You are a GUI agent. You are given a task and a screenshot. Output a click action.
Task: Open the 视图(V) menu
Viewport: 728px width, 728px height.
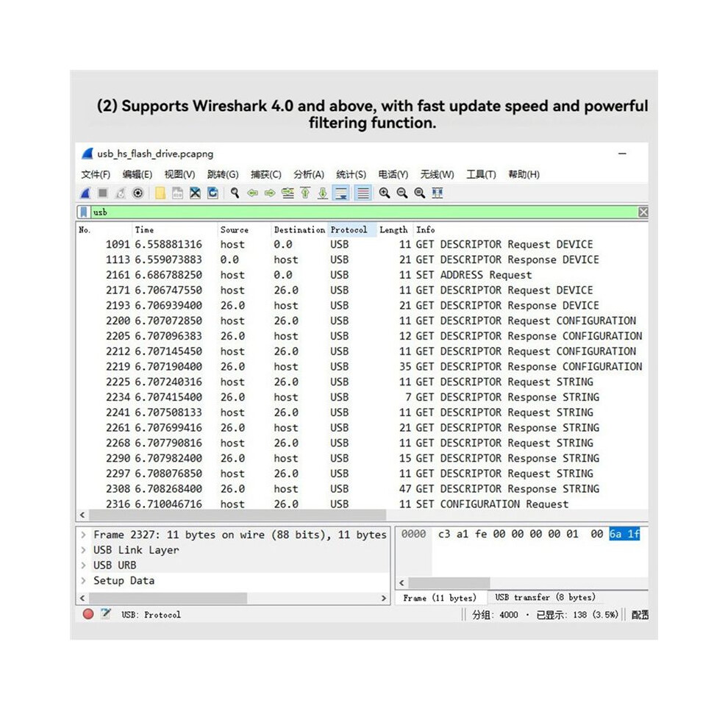tap(179, 174)
